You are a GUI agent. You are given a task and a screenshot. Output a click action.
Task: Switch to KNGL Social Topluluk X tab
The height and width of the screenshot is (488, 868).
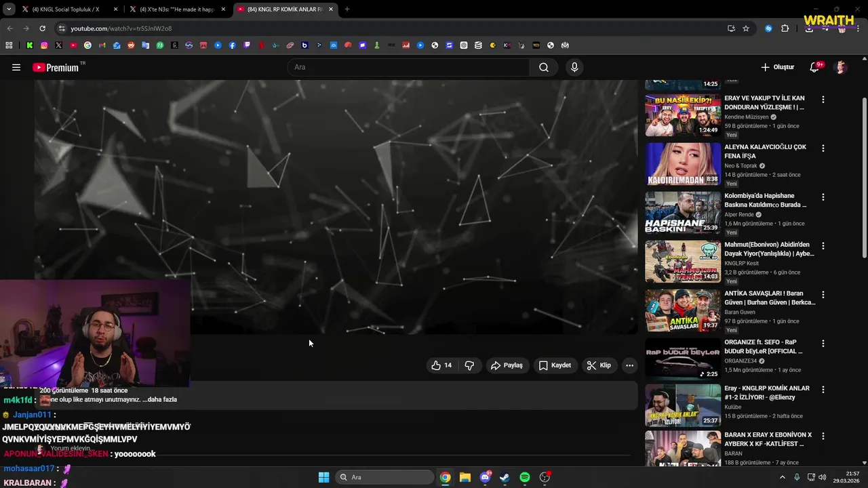point(66,9)
